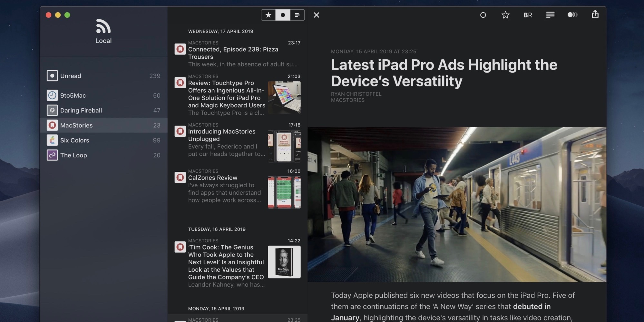Open the Six Colors feed
The image size is (644, 322).
pos(75,140)
